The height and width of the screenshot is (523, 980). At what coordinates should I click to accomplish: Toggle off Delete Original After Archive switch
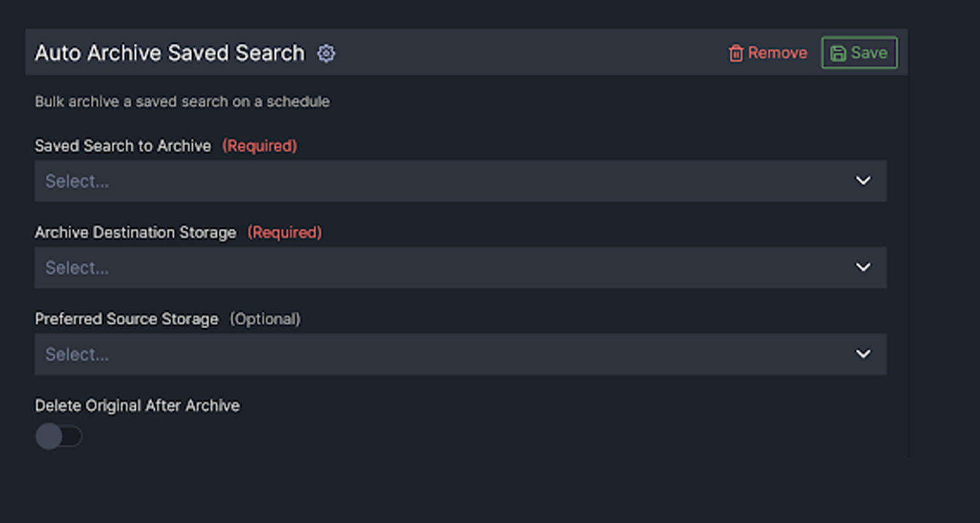(x=59, y=436)
